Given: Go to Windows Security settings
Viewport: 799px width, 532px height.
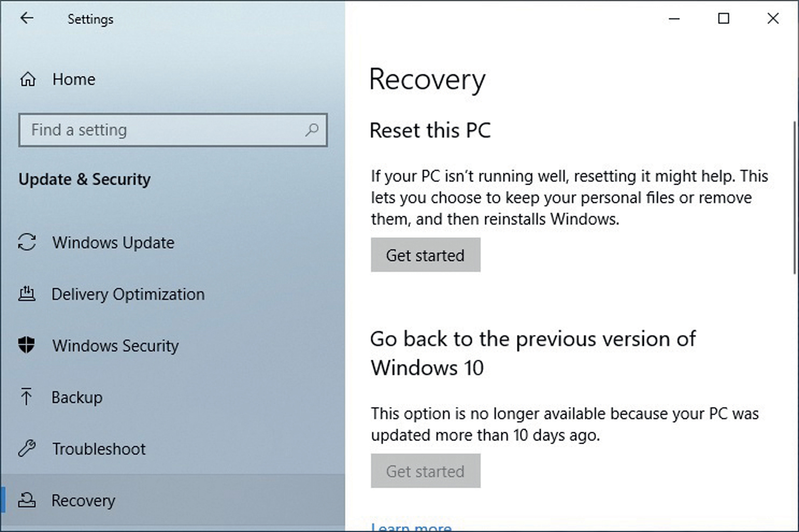Looking at the screenshot, I should click(115, 346).
